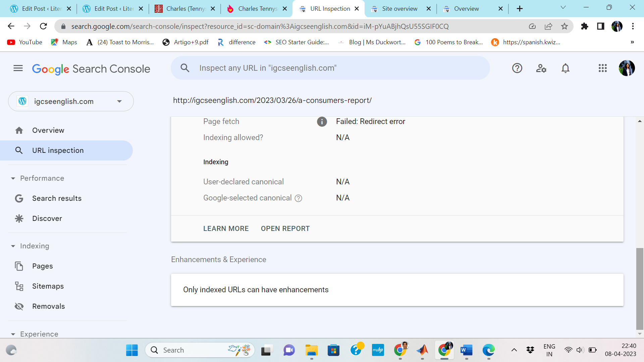Click the Inspect any URL search field

coord(330,68)
